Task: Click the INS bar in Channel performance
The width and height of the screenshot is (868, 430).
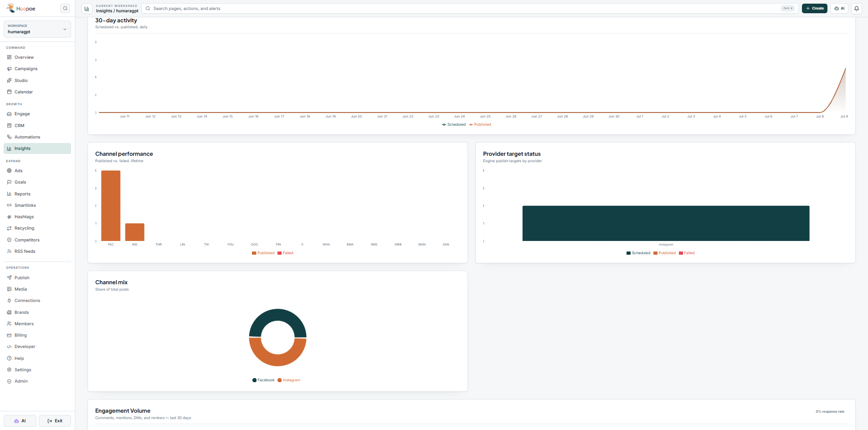Action: (135, 232)
